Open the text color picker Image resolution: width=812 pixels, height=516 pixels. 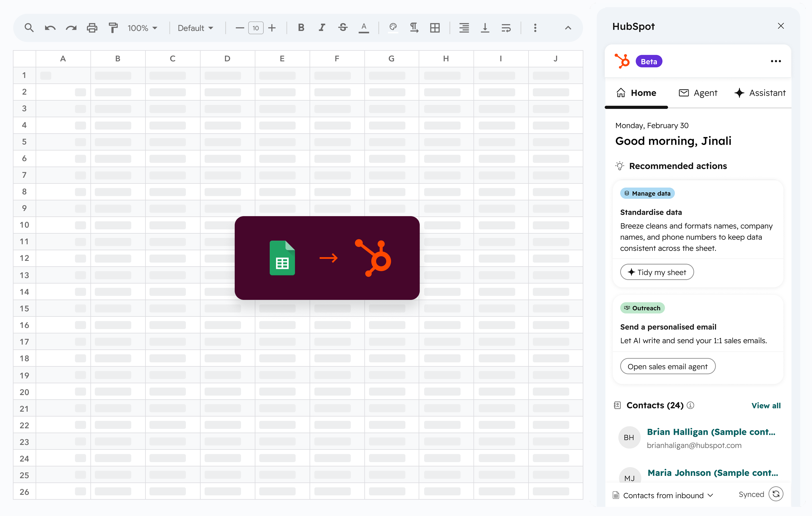point(364,28)
